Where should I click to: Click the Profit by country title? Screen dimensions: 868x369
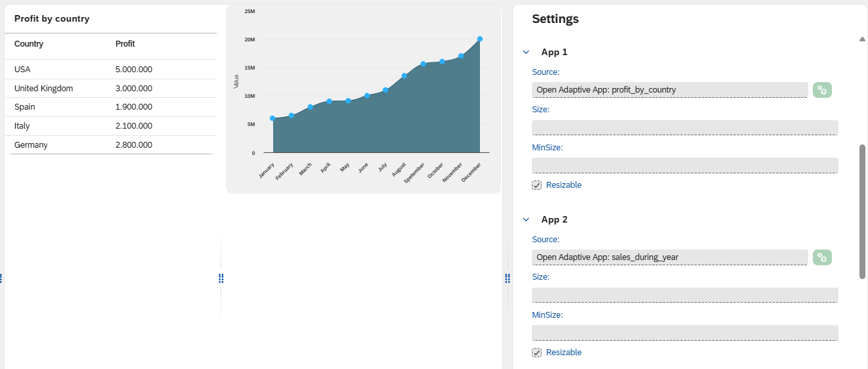(x=52, y=18)
